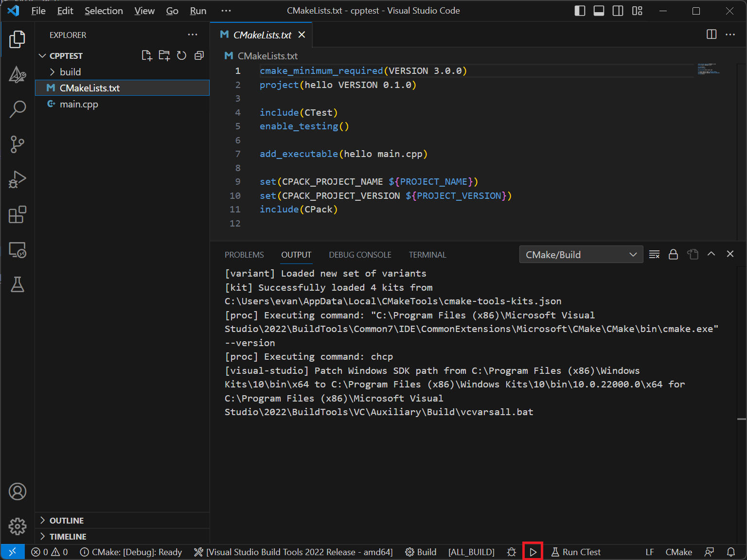
Task: Open the CMake view in activity bar
Action: [x=18, y=74]
